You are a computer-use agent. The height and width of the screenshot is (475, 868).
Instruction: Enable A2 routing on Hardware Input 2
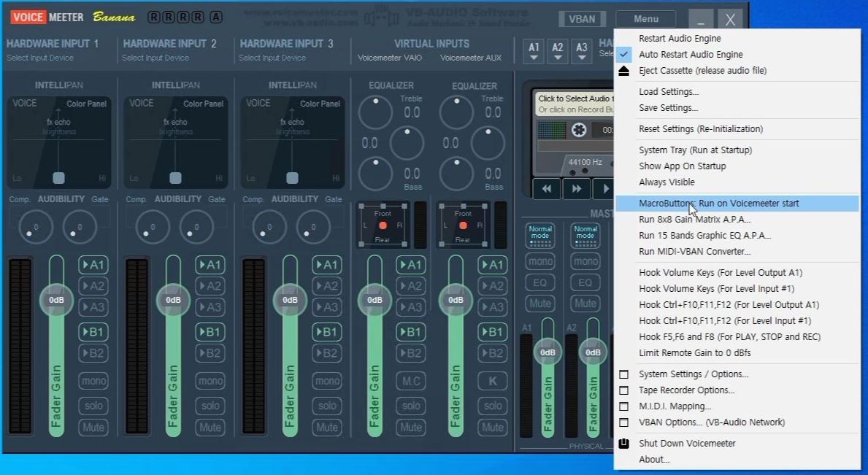click(x=210, y=286)
